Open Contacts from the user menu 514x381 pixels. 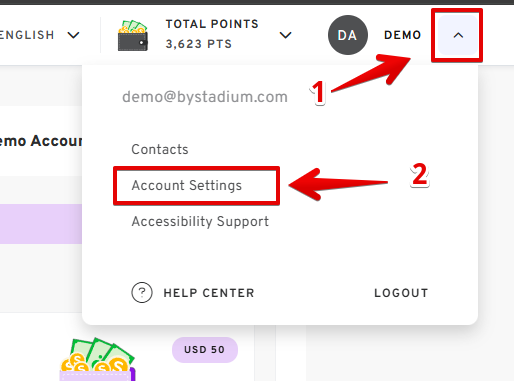click(x=160, y=149)
